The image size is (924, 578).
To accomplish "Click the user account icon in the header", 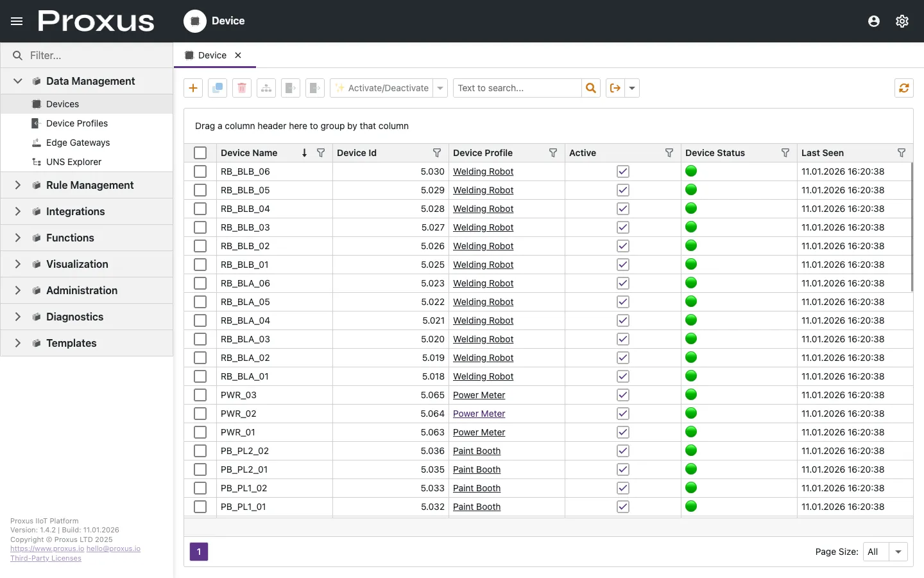I will coord(873,21).
